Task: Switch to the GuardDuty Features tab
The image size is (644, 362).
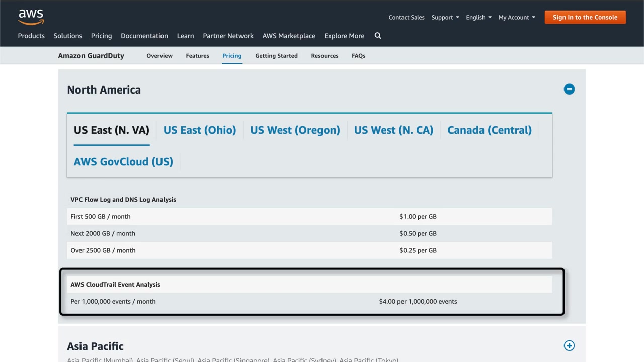Action: pyautogui.click(x=197, y=56)
